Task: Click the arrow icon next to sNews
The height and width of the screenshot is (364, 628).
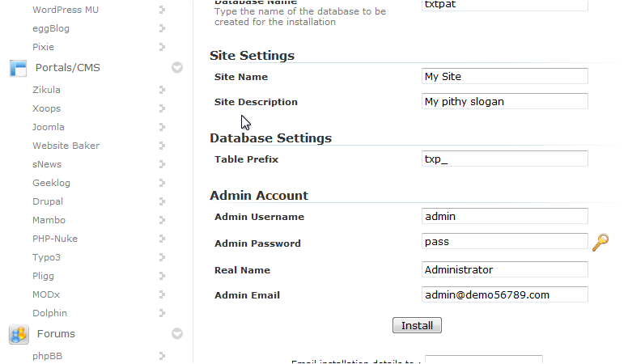Action: (162, 164)
